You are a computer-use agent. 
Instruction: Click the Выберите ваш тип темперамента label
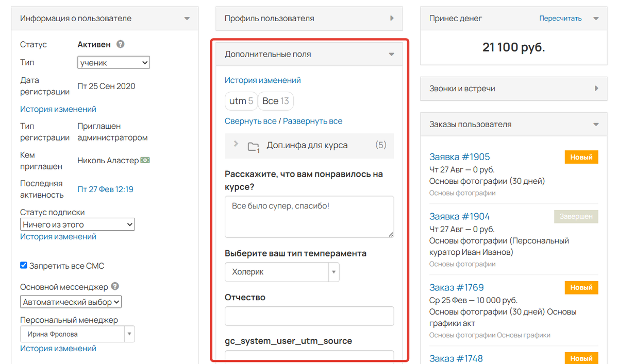(x=296, y=253)
